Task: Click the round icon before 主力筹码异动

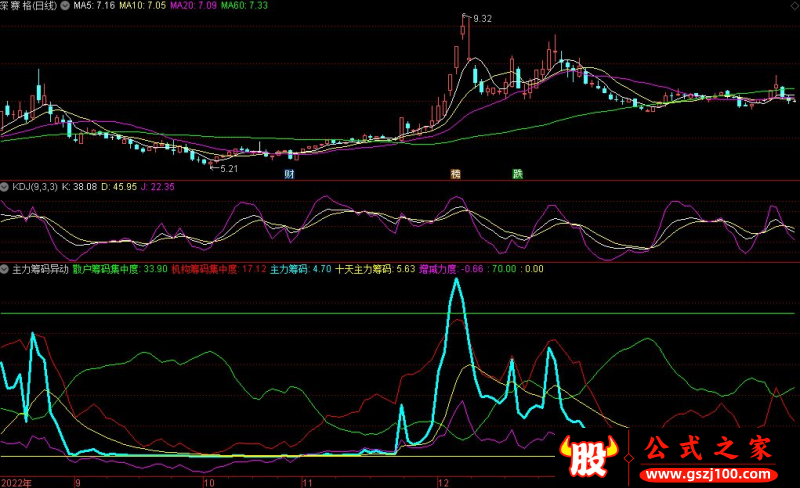Action: tap(5, 269)
